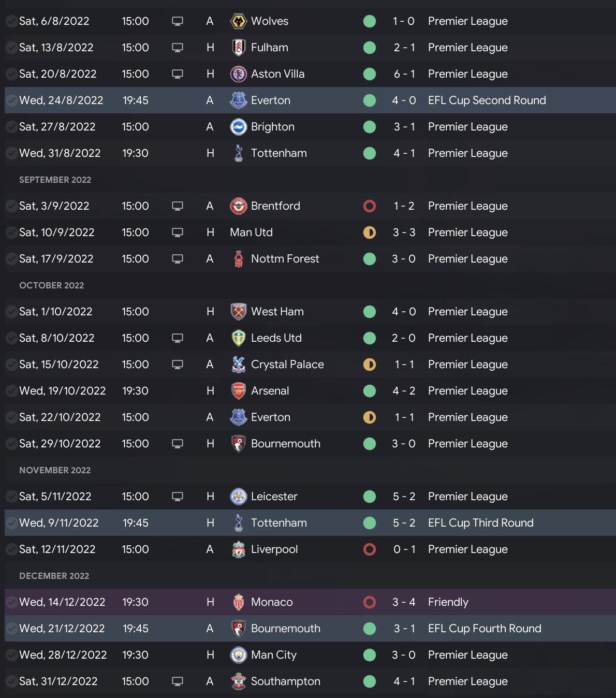Collapse the DECEMBER 2022 month header

[x=54, y=576]
